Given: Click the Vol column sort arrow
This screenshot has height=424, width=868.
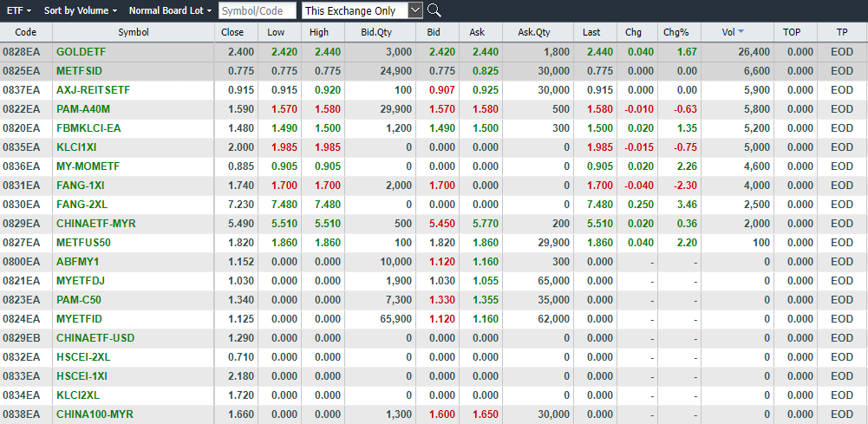Looking at the screenshot, I should tap(740, 32).
